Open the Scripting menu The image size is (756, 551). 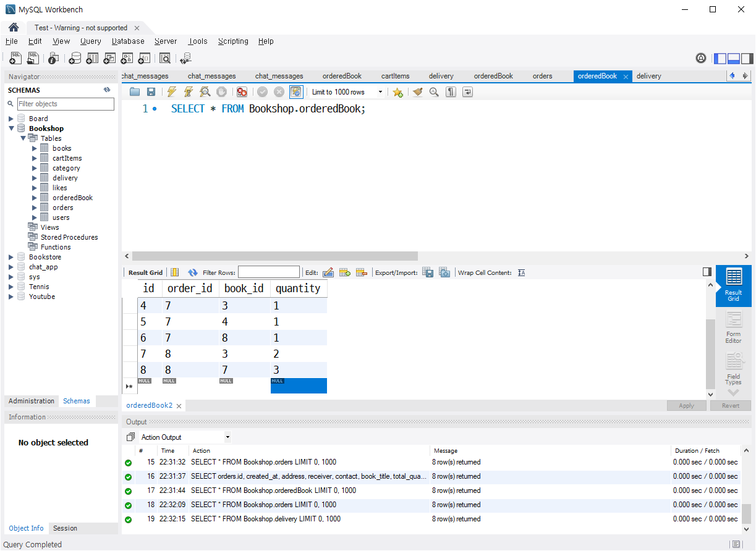coord(233,41)
